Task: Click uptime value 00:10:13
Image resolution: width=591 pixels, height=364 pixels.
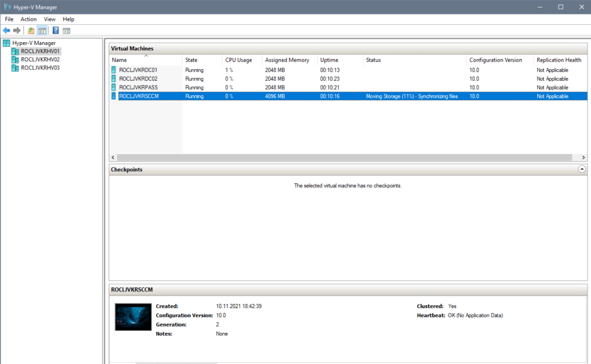Action: tap(330, 70)
